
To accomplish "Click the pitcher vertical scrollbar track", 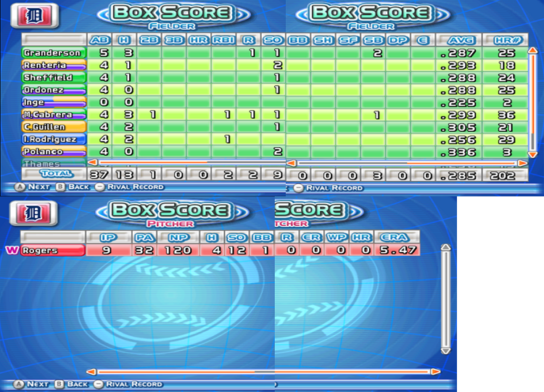I will (x=445, y=299).
